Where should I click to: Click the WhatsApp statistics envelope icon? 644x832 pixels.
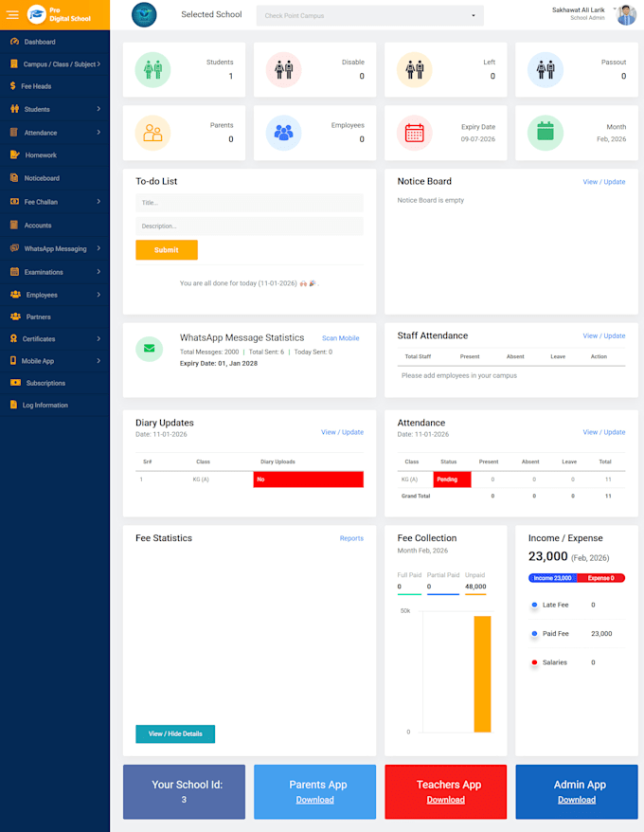click(149, 348)
